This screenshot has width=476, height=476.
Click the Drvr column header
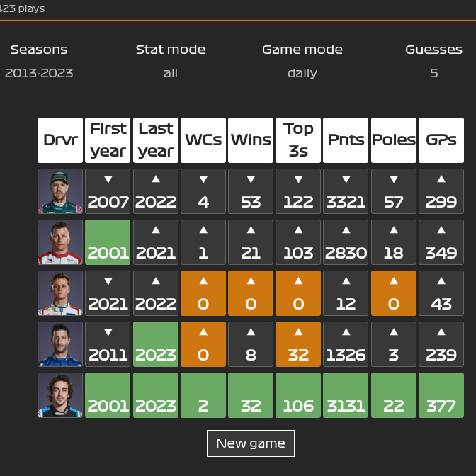[60, 140]
